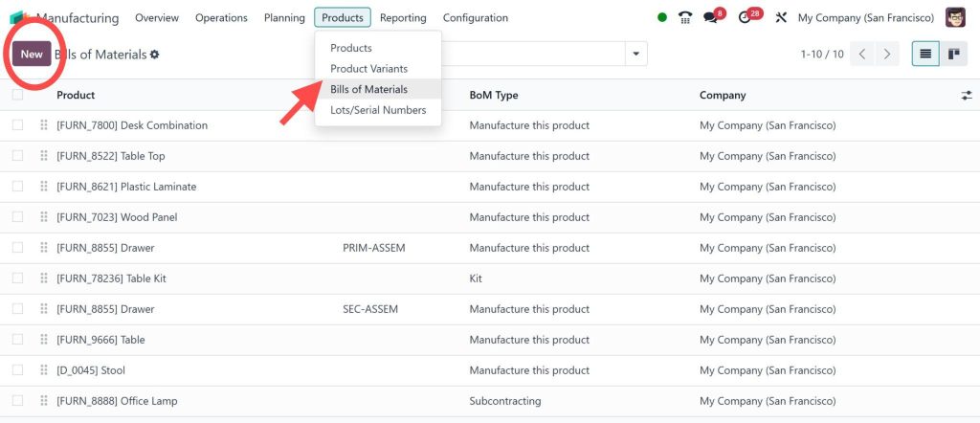Check the Stool row checkbox
Screen dimensions: 980x423
(x=17, y=370)
